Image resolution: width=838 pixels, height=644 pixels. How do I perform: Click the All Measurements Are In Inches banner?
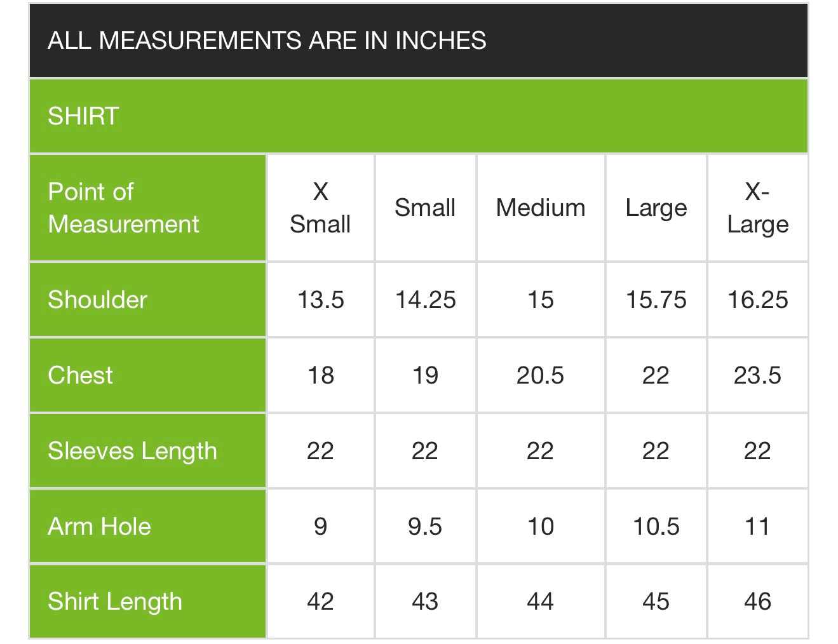419,41
